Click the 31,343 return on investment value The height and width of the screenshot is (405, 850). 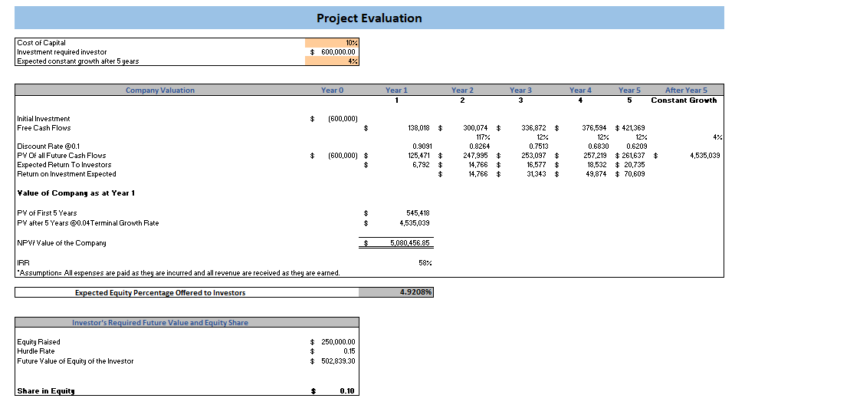pos(536,174)
